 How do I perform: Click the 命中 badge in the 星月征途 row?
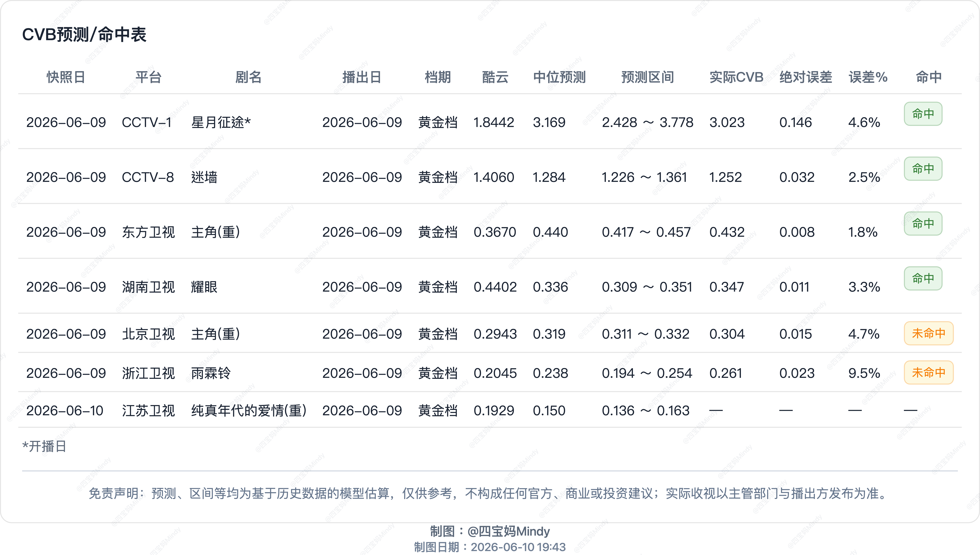pyautogui.click(x=923, y=114)
